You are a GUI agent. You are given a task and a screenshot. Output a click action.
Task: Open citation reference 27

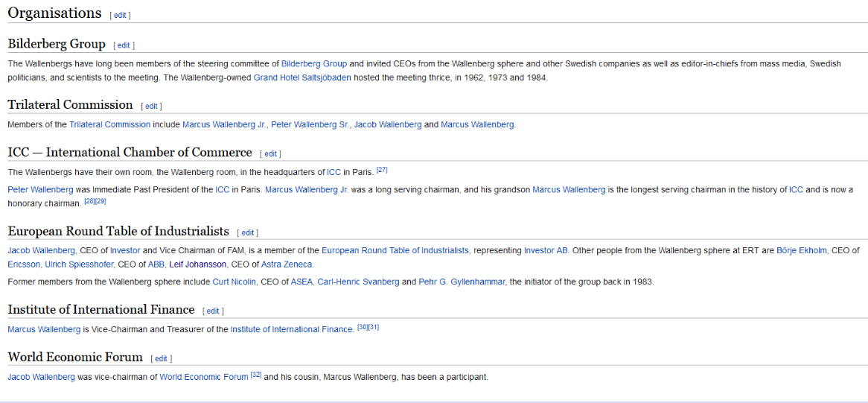[x=381, y=170]
